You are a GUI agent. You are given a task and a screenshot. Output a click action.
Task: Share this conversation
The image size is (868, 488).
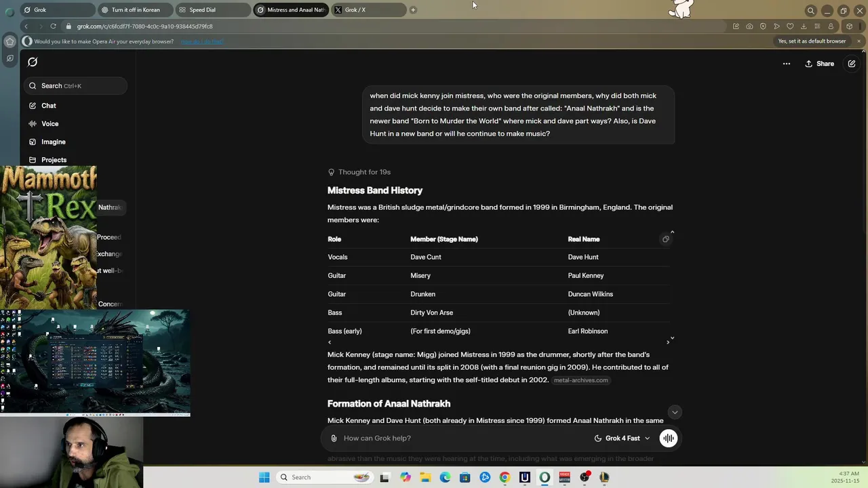(819, 64)
